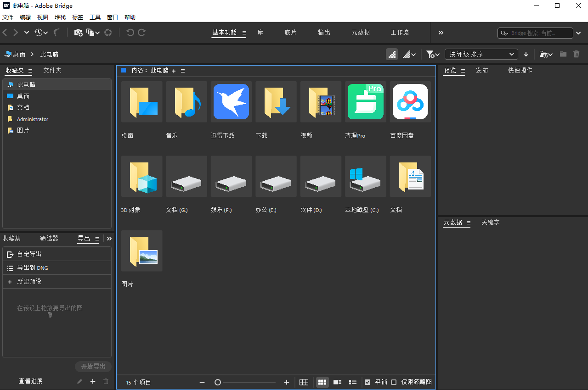Open the 按评级排序 dropdown
Screen dimensions: 588x390
481,54
